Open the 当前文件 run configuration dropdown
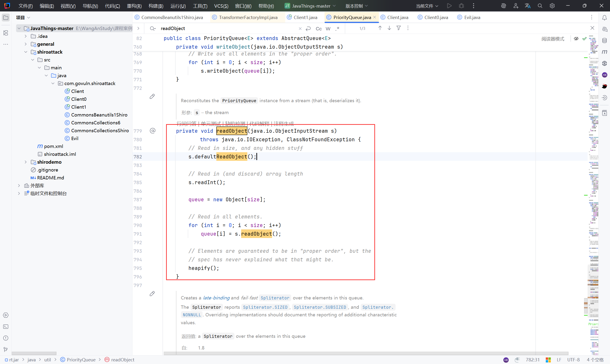Screen dimensions: 610x364 (427, 6)
